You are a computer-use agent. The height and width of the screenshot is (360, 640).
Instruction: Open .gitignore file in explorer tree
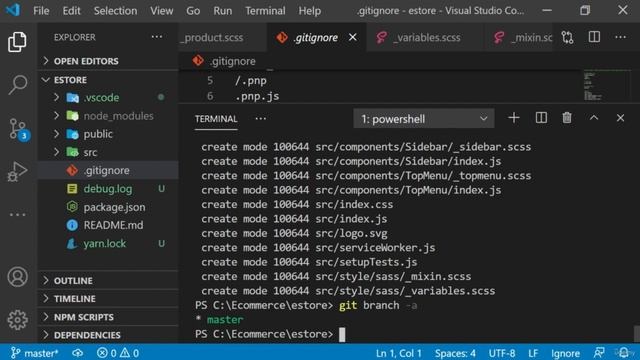click(x=108, y=170)
